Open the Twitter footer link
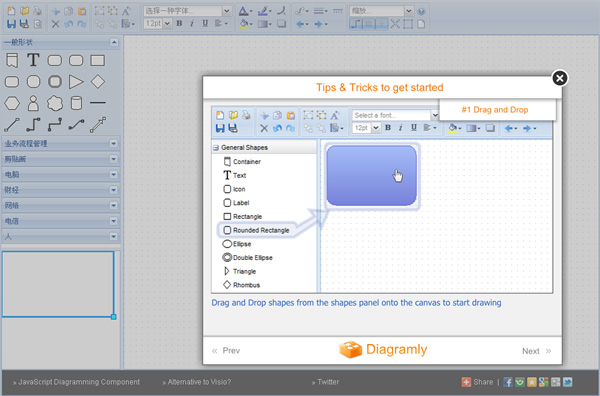 (x=325, y=382)
